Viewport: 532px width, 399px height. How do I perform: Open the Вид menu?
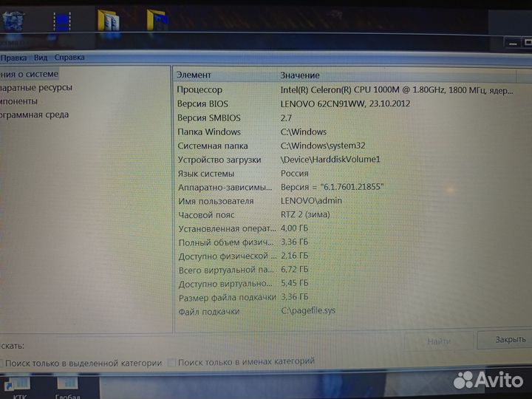point(41,58)
